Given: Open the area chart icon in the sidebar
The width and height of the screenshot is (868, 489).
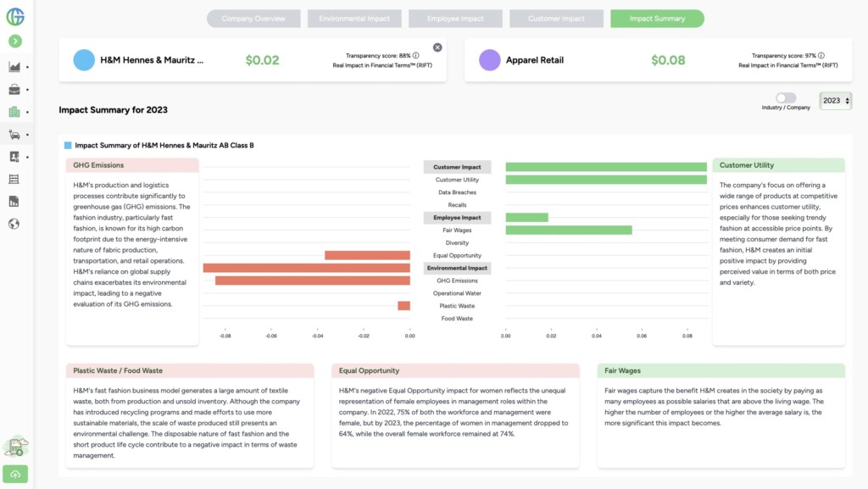Looking at the screenshot, I should (14, 67).
